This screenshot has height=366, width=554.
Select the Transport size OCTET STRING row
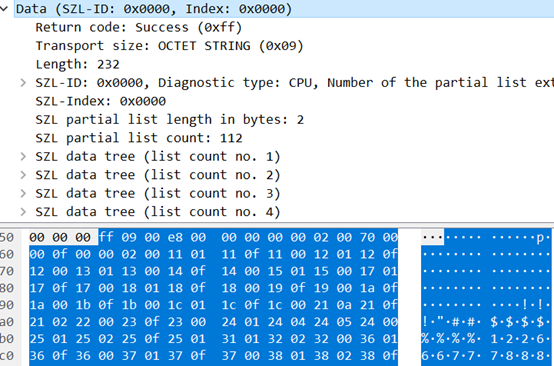tap(169, 46)
